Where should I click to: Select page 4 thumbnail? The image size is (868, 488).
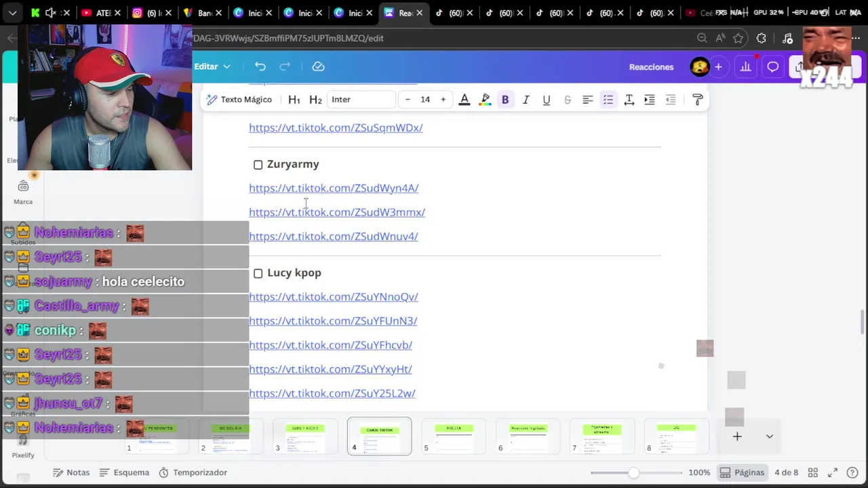tap(379, 436)
